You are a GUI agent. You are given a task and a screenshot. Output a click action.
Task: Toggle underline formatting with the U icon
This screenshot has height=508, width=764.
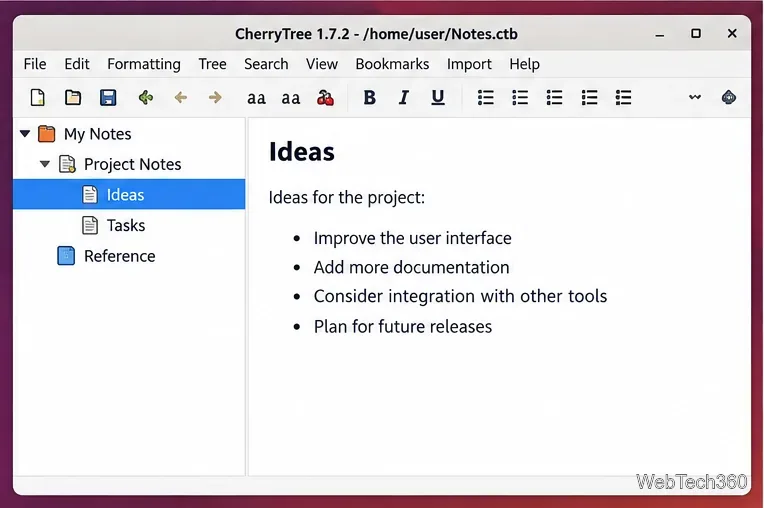pyautogui.click(x=438, y=97)
